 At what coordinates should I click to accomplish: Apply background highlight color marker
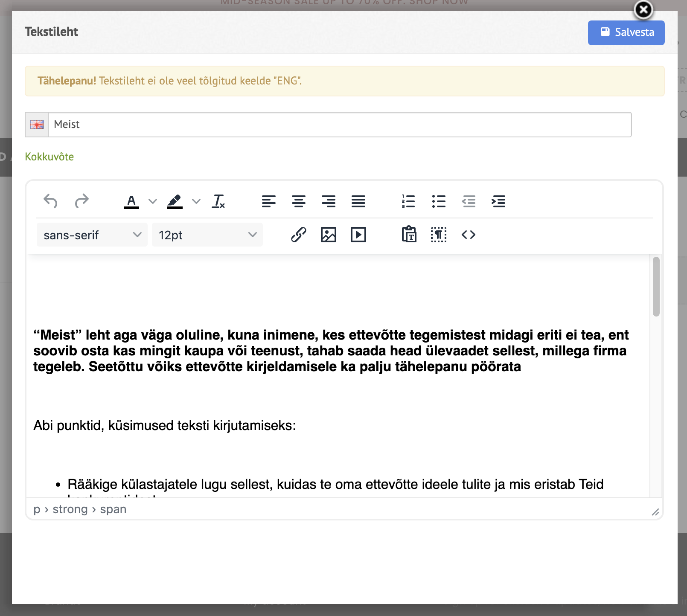175,201
